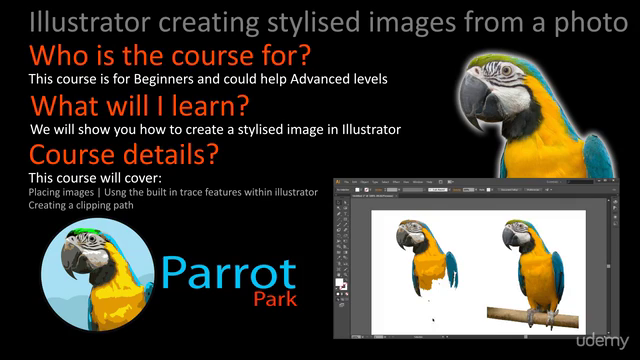Open the Window menu
The width and height of the screenshot is (640, 360).
418,182
